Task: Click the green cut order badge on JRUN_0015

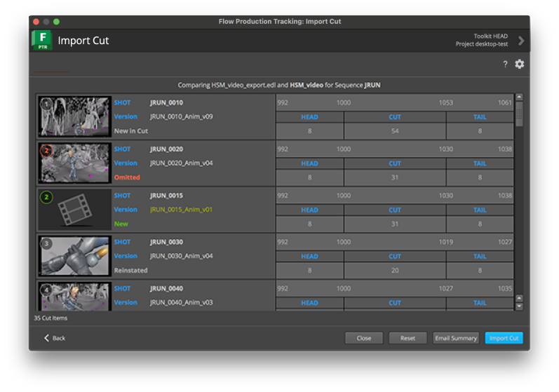Action: [x=46, y=197]
